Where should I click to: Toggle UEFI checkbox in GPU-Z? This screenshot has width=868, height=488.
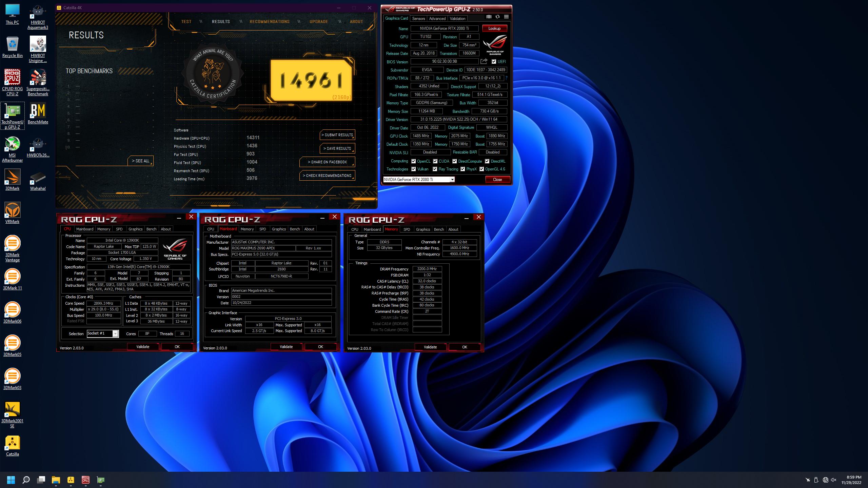click(x=494, y=62)
